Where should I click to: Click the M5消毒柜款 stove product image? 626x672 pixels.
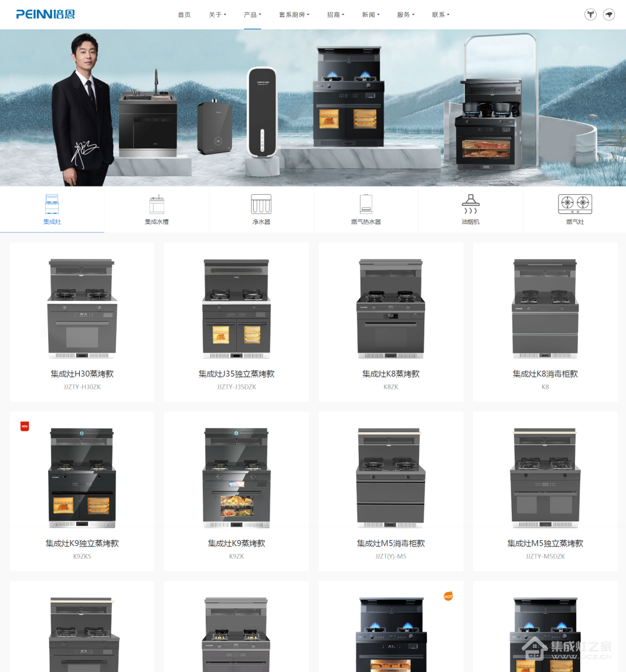(x=391, y=478)
